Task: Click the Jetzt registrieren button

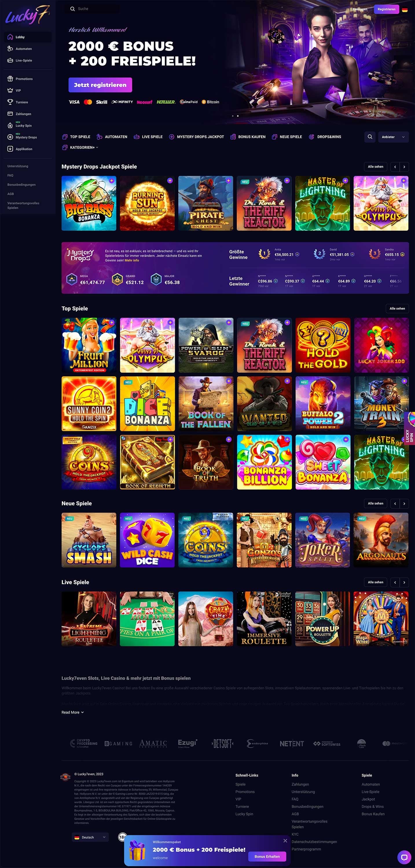Action: tap(100, 85)
